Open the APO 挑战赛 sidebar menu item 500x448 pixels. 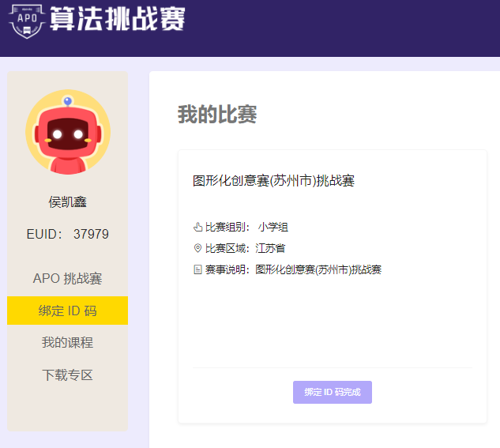pyautogui.click(x=68, y=279)
